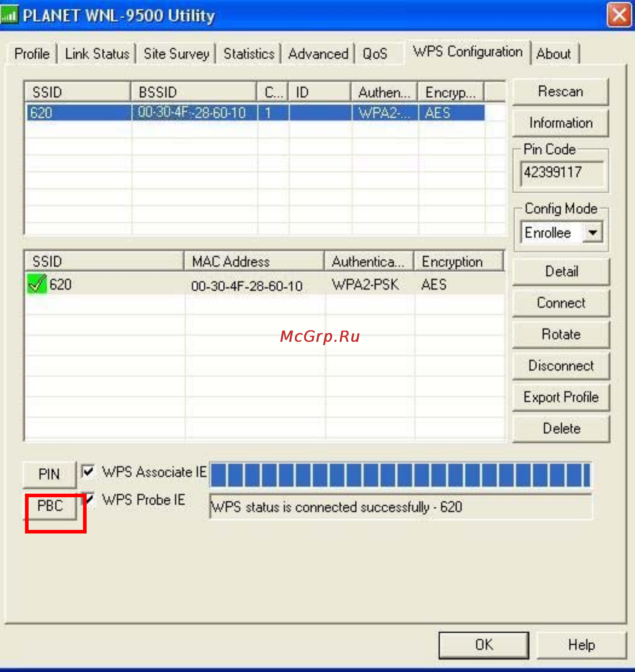Click channel value 1 in top list
This screenshot has width=635, height=672.
[273, 112]
